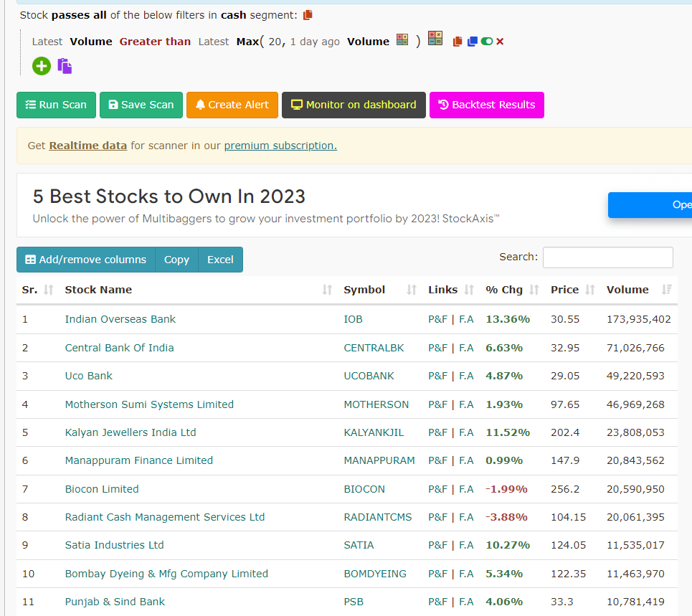This screenshot has height=616, width=692.
Task: Sort by Links column arrows
Action: [x=469, y=290]
